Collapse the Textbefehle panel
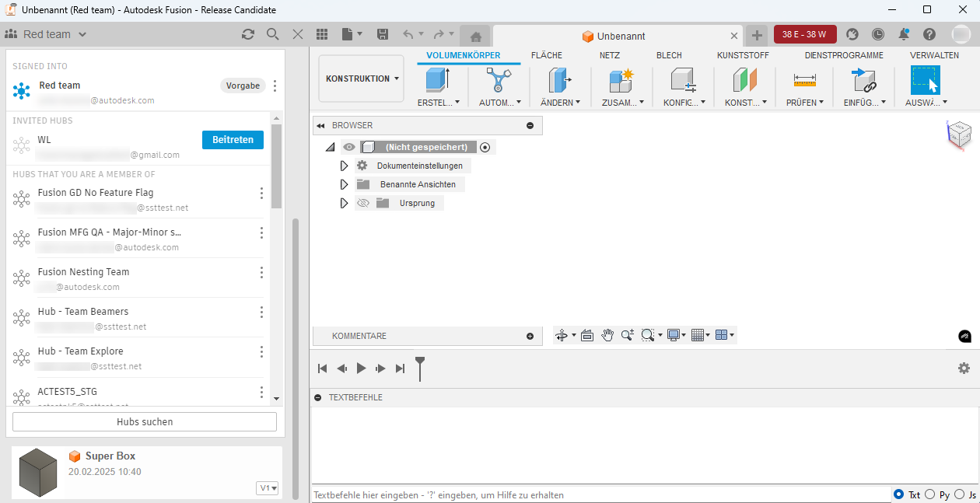Image resolution: width=980 pixels, height=503 pixels. click(x=318, y=397)
